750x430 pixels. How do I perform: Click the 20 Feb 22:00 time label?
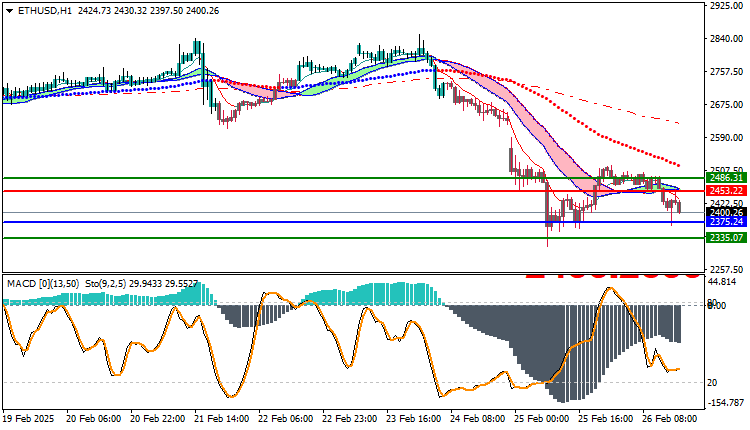point(157,419)
